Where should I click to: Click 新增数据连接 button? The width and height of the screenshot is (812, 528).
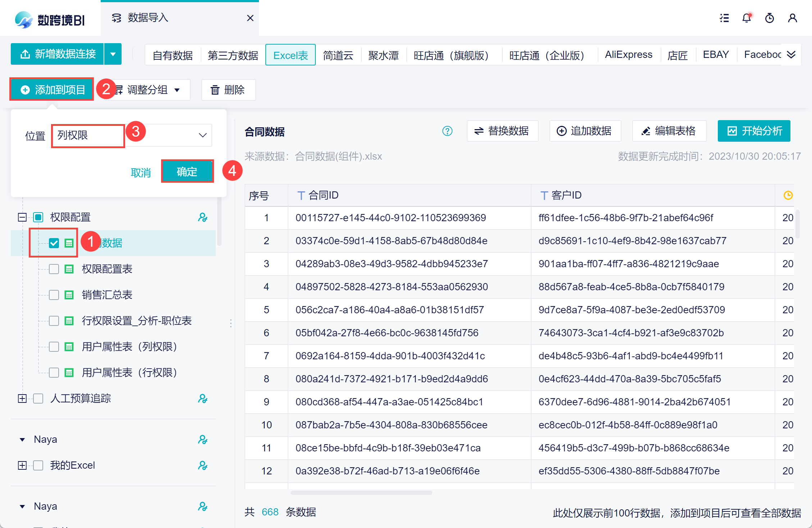tap(58, 54)
